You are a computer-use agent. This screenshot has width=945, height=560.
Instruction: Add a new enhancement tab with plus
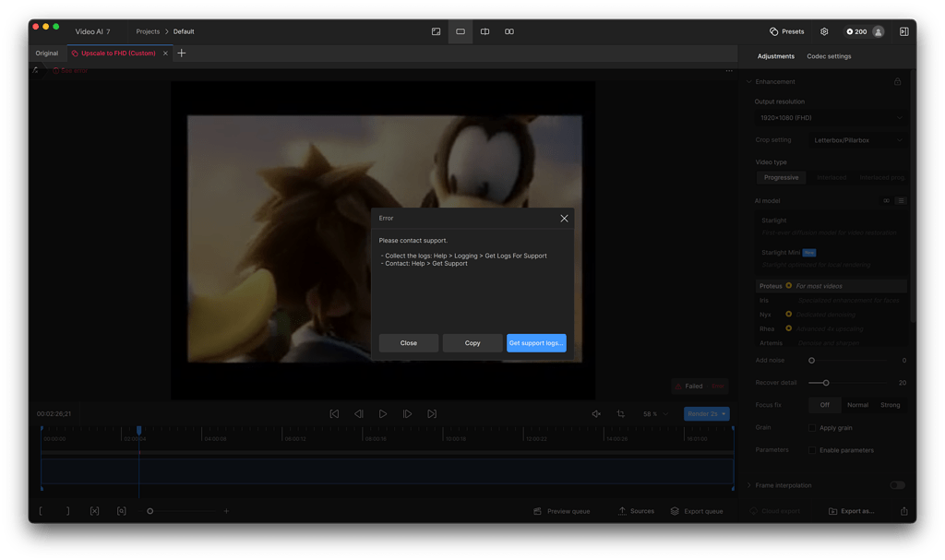[182, 53]
